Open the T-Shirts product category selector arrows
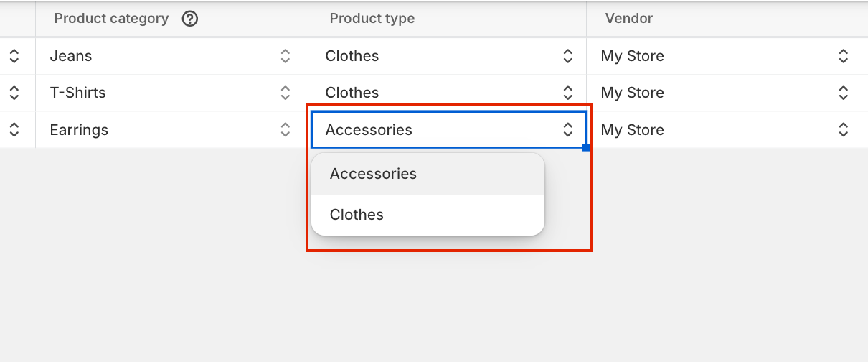 286,93
